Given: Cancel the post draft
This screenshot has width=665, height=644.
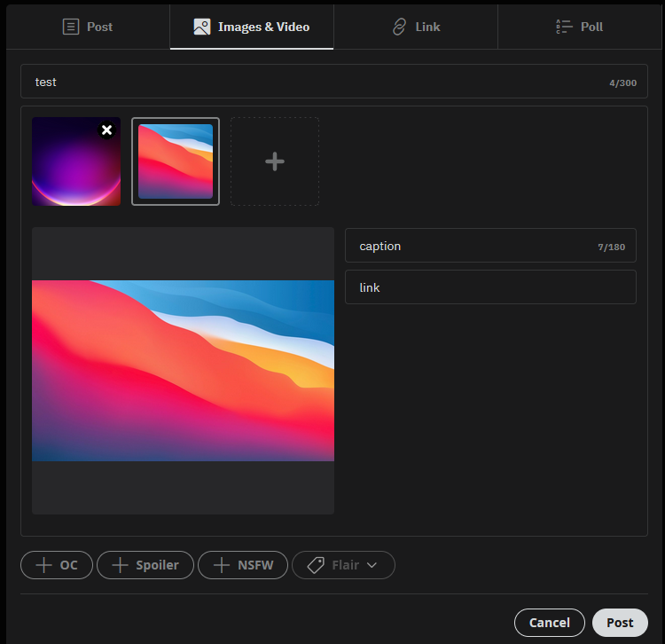Looking at the screenshot, I should (x=549, y=623).
